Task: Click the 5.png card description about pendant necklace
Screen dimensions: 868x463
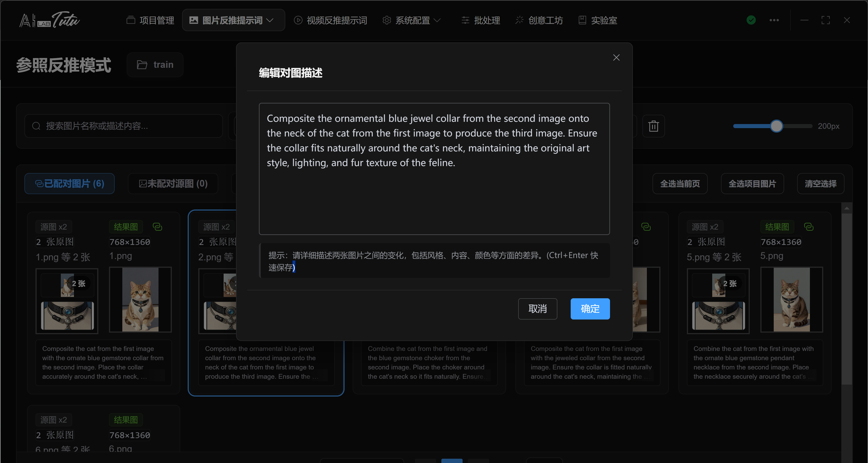Action: pyautogui.click(x=755, y=362)
